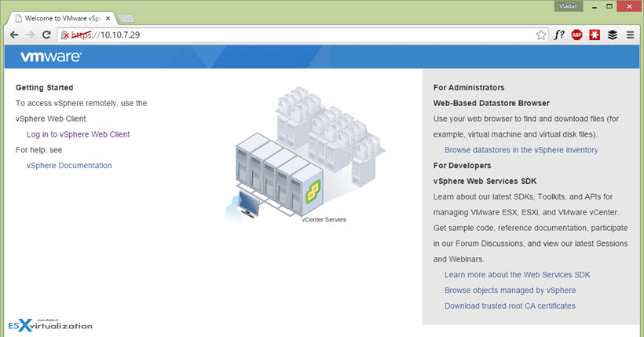Click the vCenter Servers caption text

coord(324,219)
